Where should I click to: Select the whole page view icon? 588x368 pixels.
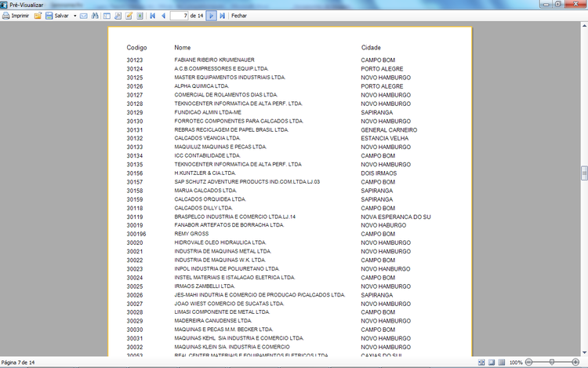pos(492,363)
